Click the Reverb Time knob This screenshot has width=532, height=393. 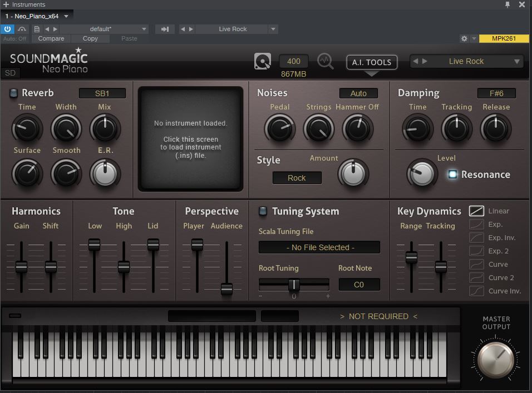[27, 129]
